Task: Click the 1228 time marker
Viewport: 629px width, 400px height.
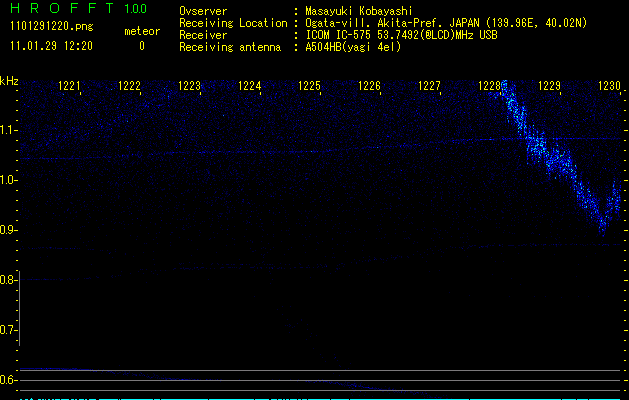Action: (489, 85)
